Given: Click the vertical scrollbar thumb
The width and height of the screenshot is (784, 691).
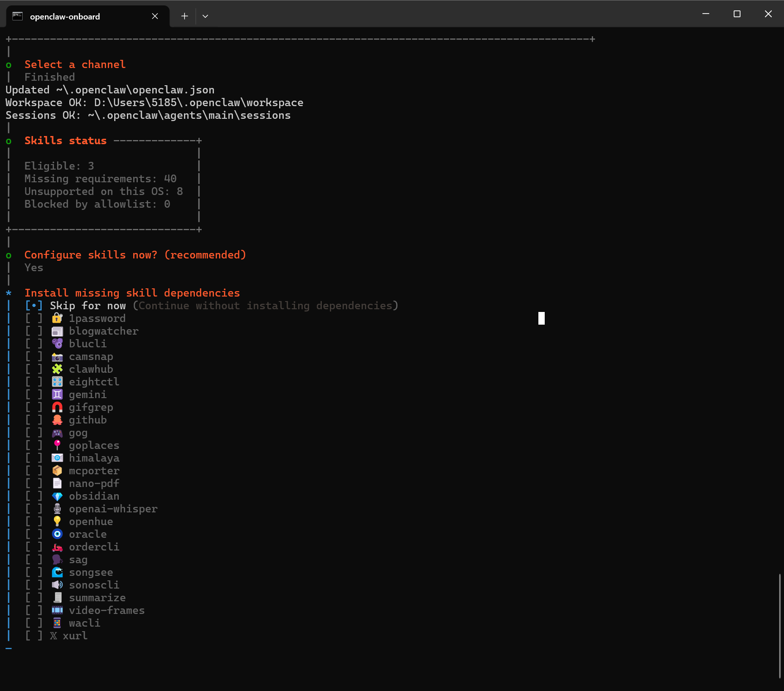Looking at the screenshot, I should coord(780,626).
